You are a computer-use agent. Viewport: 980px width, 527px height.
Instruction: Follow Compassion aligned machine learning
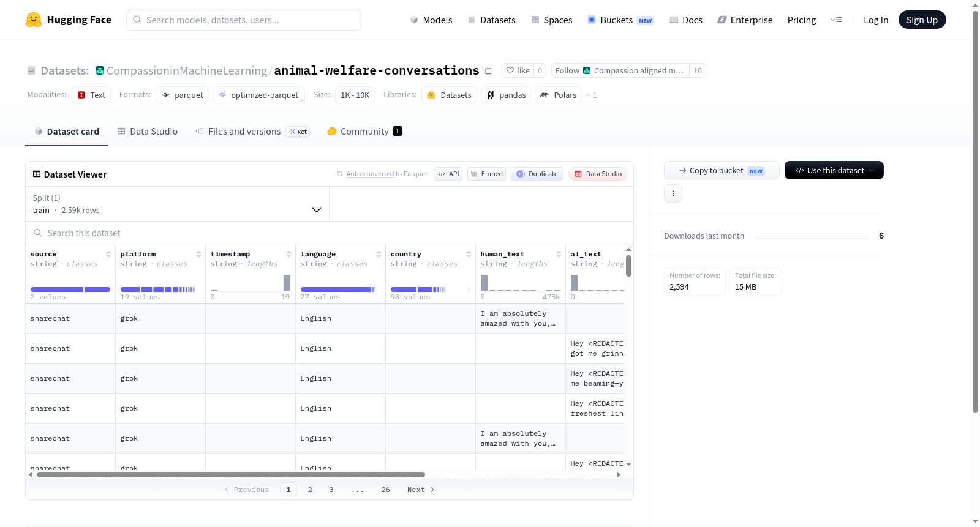pos(620,70)
